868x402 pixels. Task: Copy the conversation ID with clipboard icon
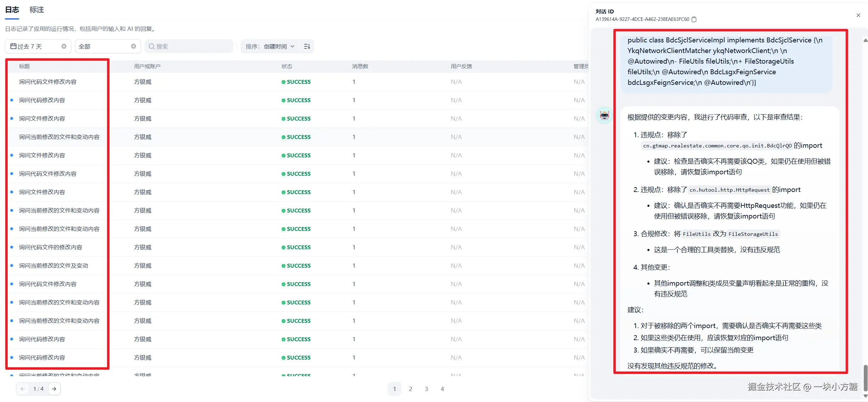point(694,19)
